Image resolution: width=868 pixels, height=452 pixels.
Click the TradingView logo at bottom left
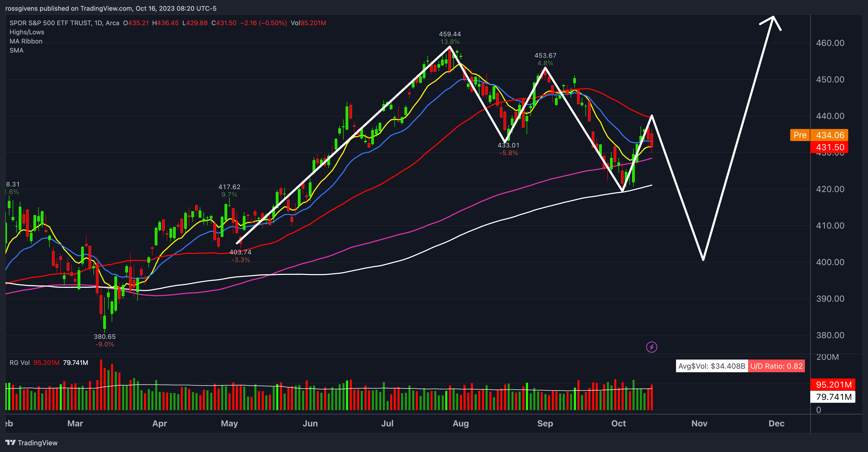click(31, 443)
